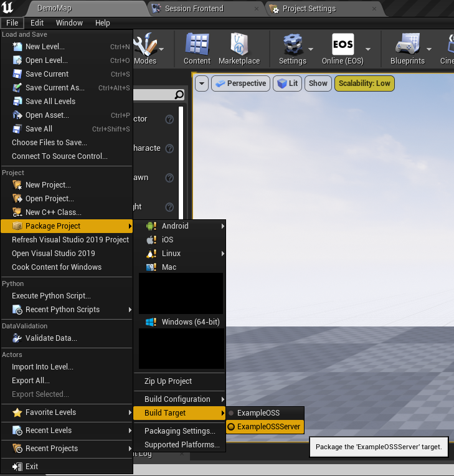Choose Connect To Source Control entry
This screenshot has height=476, width=454.
tap(67, 156)
